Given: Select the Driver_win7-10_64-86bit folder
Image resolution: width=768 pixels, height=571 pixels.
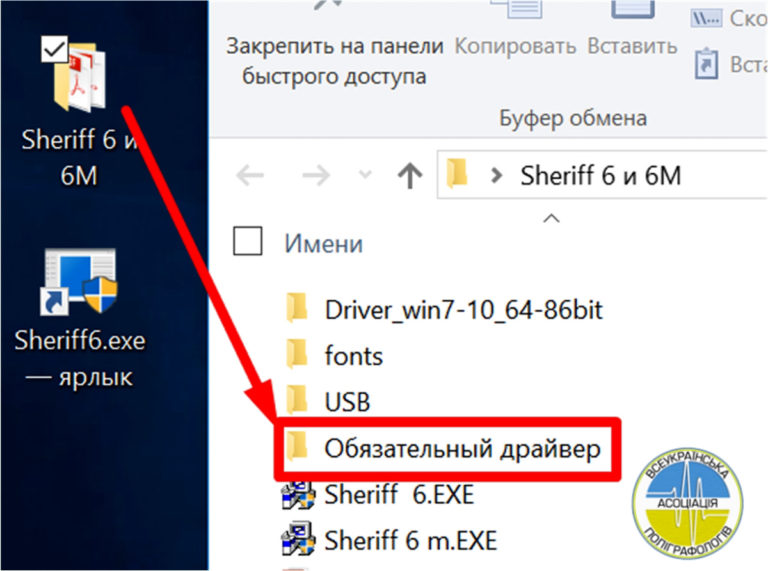Looking at the screenshot, I should 463,309.
